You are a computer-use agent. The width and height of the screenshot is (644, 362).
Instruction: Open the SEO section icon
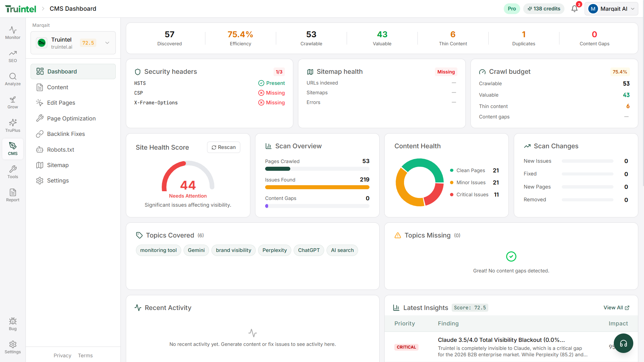[13, 56]
